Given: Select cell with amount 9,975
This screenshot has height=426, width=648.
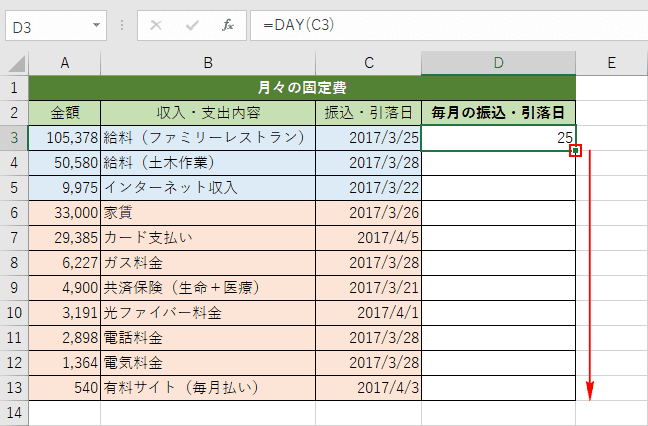Looking at the screenshot, I should tap(64, 188).
